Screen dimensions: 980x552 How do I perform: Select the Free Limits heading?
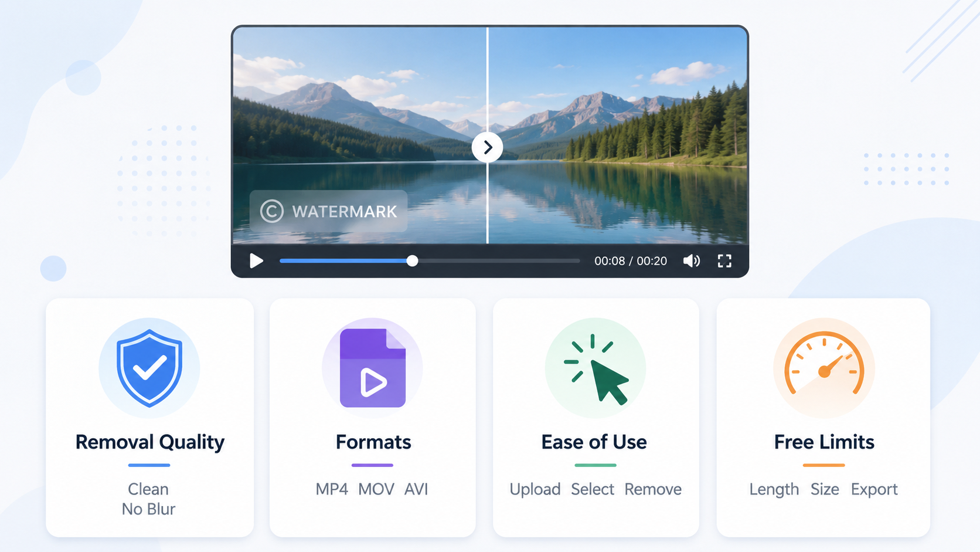click(824, 442)
